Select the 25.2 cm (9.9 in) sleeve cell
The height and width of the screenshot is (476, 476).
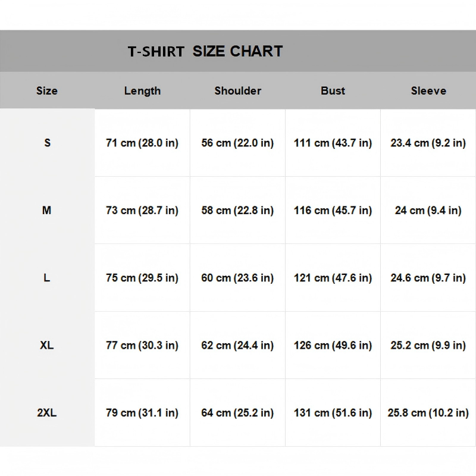pyautogui.click(x=428, y=345)
